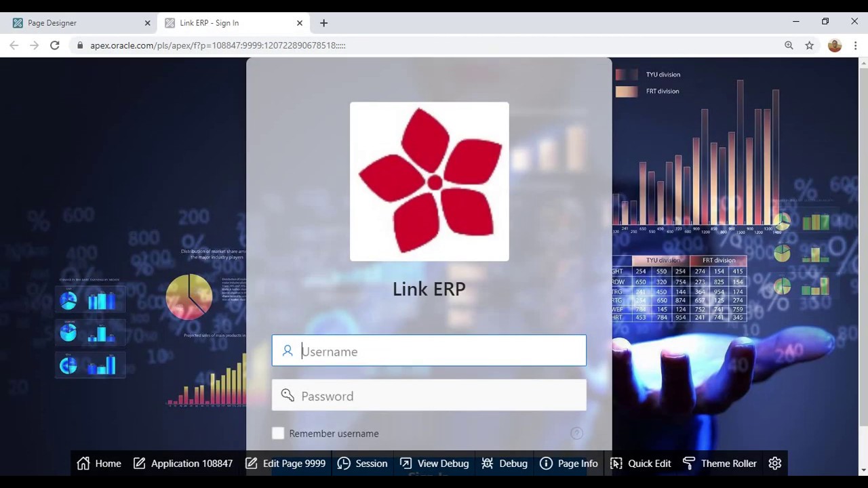The width and height of the screenshot is (868, 488).
Task: Open a new browser tab
Action: click(x=323, y=23)
